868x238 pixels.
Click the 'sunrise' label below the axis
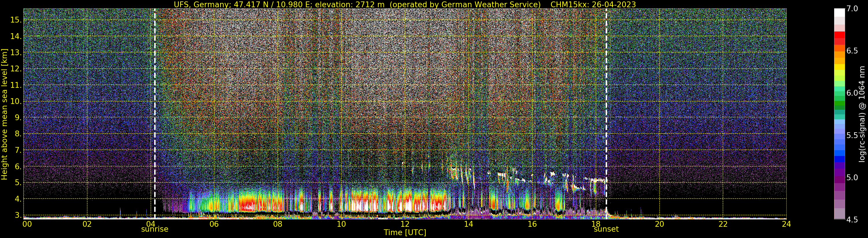pyautogui.click(x=155, y=229)
